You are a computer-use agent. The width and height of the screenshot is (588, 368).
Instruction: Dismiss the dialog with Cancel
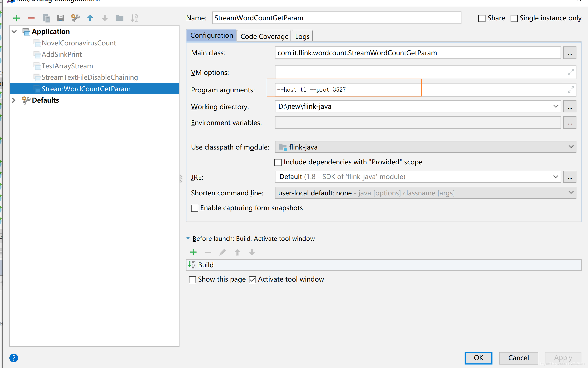(518, 358)
